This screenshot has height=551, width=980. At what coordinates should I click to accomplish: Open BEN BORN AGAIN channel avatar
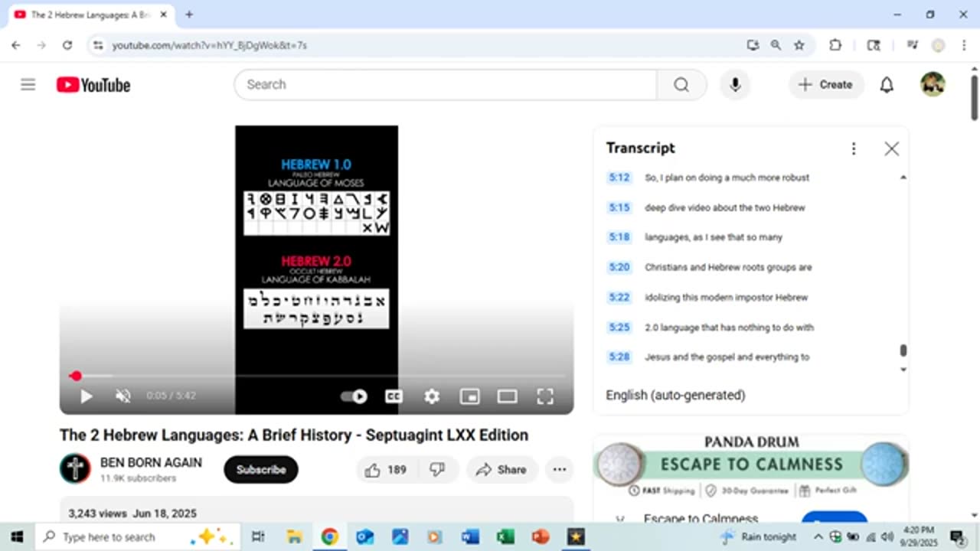pos(75,469)
